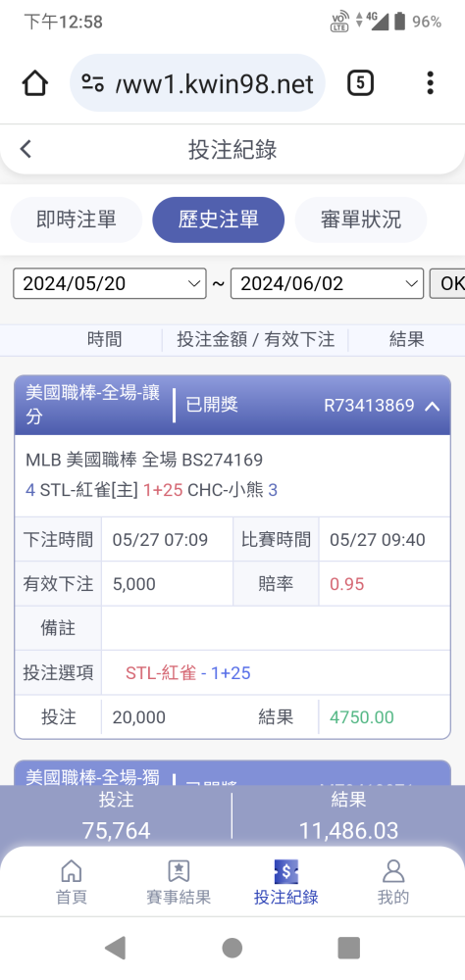Open the end date dropdown 2024/06/02
The width and height of the screenshot is (465, 980).
click(x=327, y=284)
